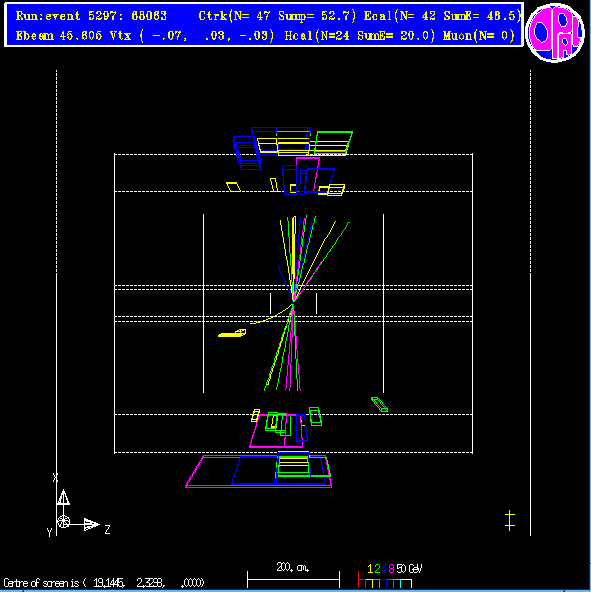This screenshot has width=591, height=592.
Task: Click the large magenta Hcal block at bottom
Action: 259,472
